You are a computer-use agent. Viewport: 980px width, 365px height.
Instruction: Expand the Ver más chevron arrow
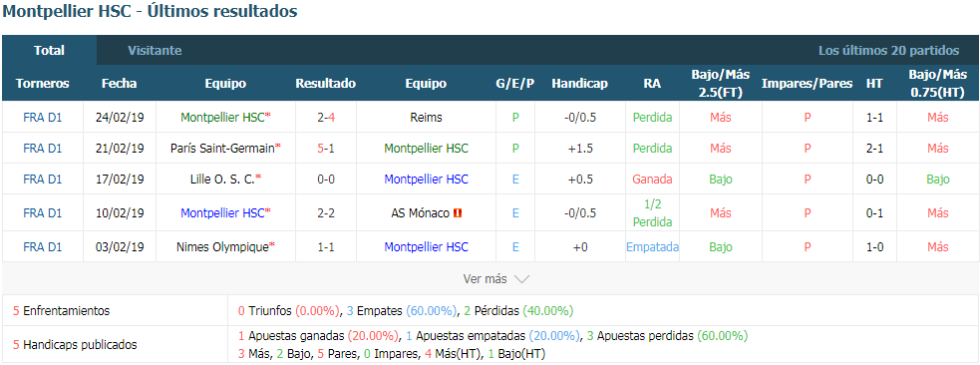point(521,279)
